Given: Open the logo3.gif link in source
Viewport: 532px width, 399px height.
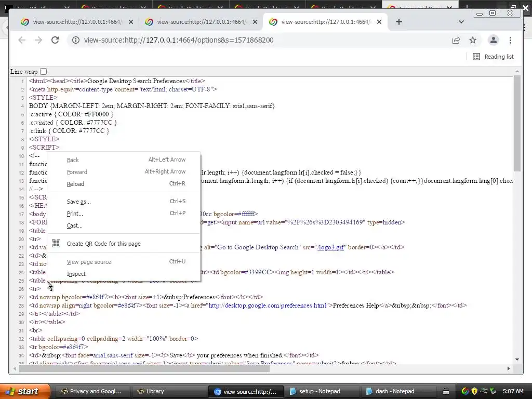Looking at the screenshot, I should [330, 247].
